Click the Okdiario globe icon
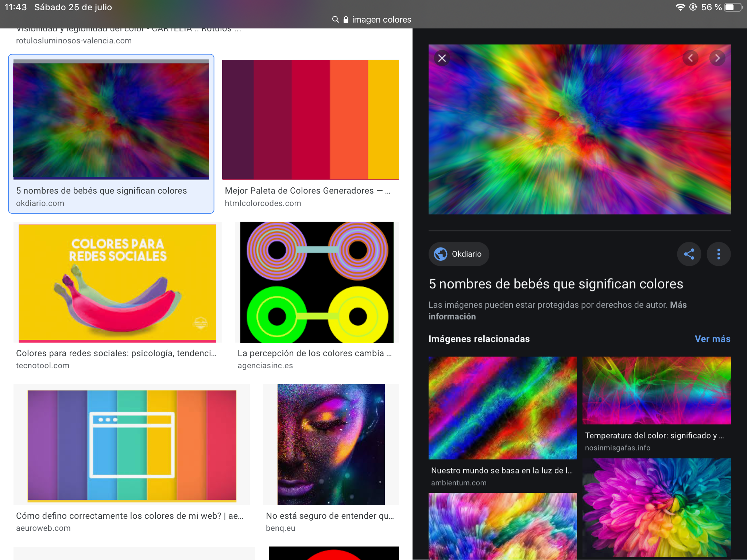Viewport: 747px width, 560px height. point(441,254)
